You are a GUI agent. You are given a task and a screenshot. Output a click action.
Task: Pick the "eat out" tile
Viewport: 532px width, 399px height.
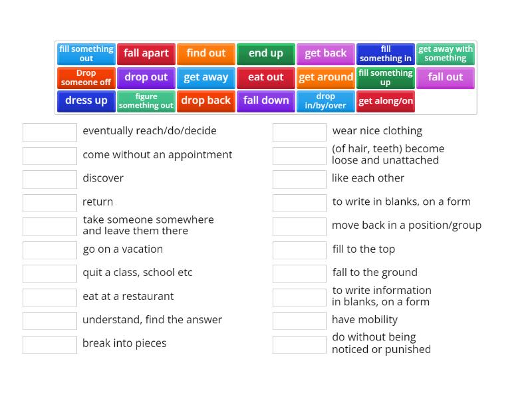(265, 78)
